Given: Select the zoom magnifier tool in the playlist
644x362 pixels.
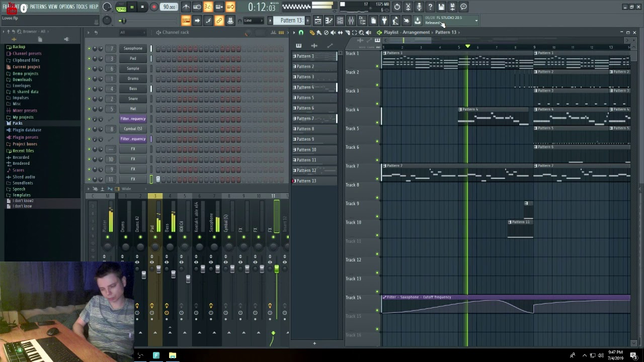Looking at the screenshot, I should click(361, 32).
